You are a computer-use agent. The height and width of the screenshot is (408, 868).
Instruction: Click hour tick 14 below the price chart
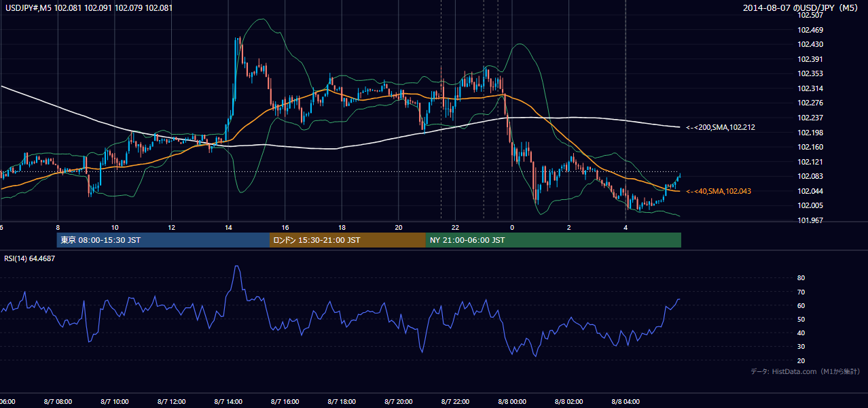pyautogui.click(x=228, y=227)
